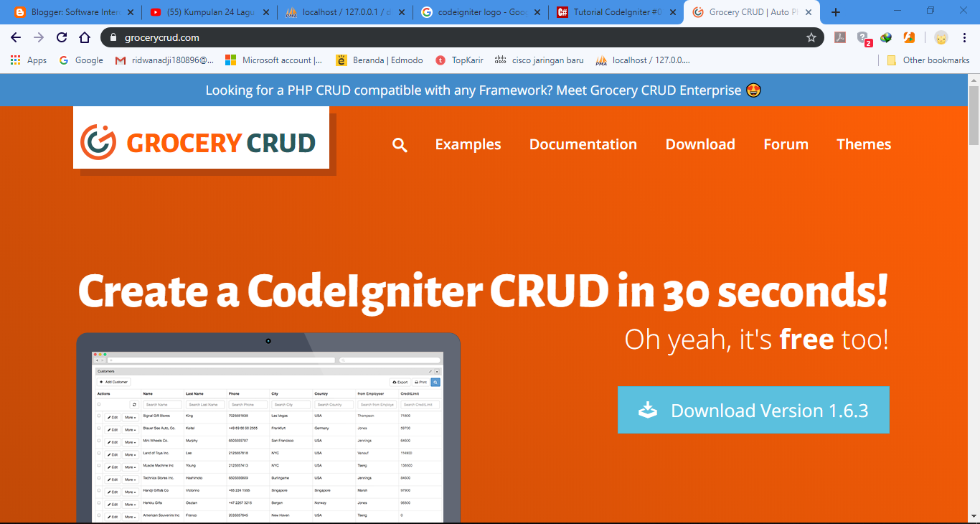Open the Google bookmark
The width and height of the screenshot is (980, 524).
(x=81, y=60)
